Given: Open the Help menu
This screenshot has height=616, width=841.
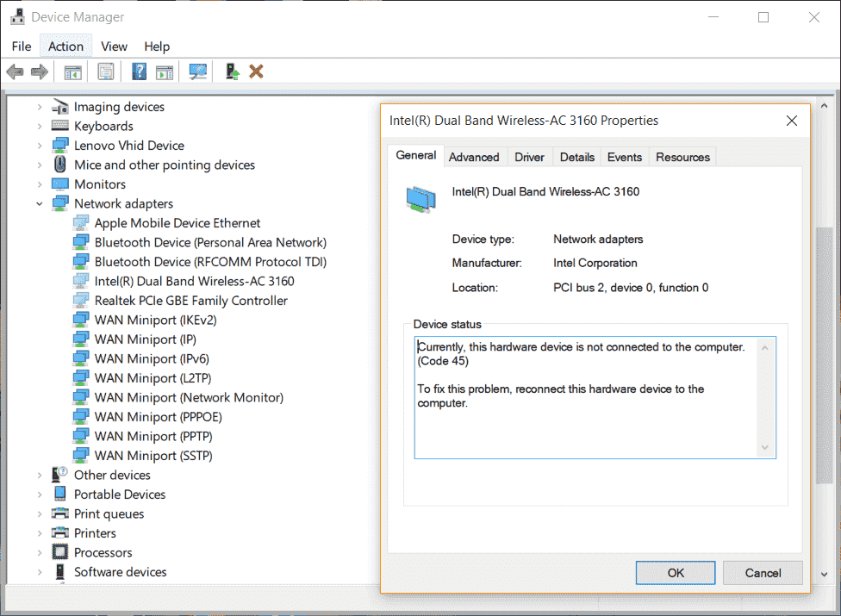Looking at the screenshot, I should point(157,47).
